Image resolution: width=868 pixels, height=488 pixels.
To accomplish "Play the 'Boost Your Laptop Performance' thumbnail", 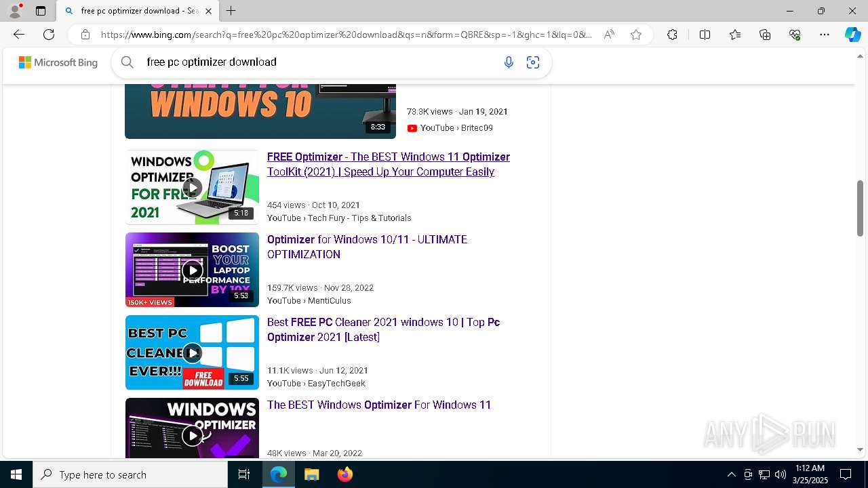I will click(192, 270).
